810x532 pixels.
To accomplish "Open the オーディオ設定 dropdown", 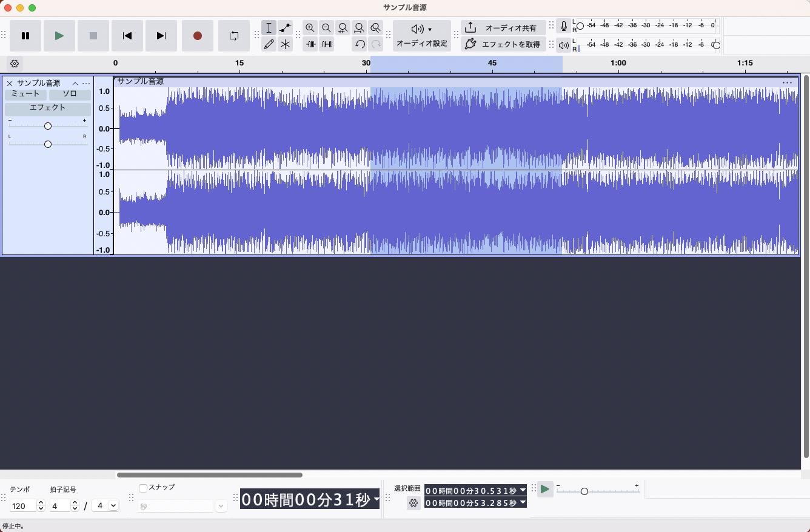I will (421, 36).
